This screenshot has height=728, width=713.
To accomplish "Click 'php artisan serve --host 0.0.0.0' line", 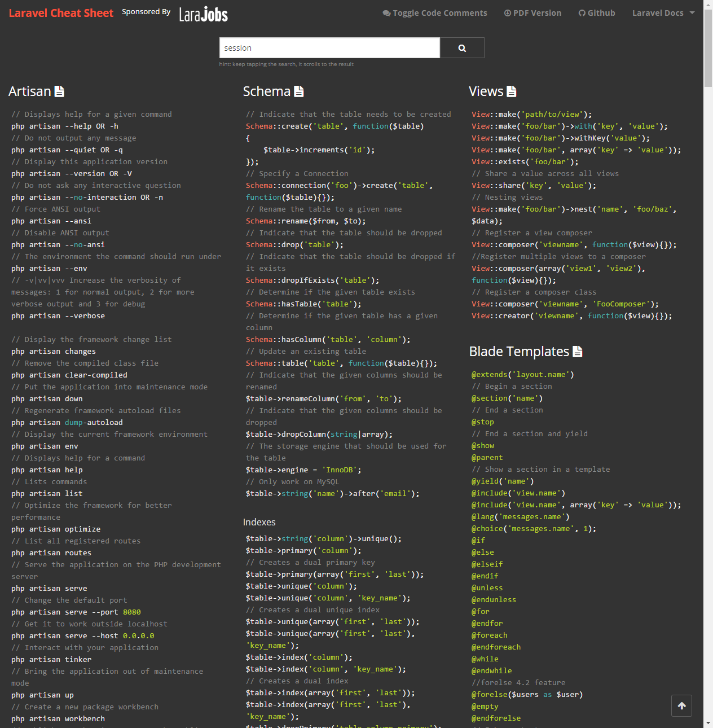I will [83, 636].
